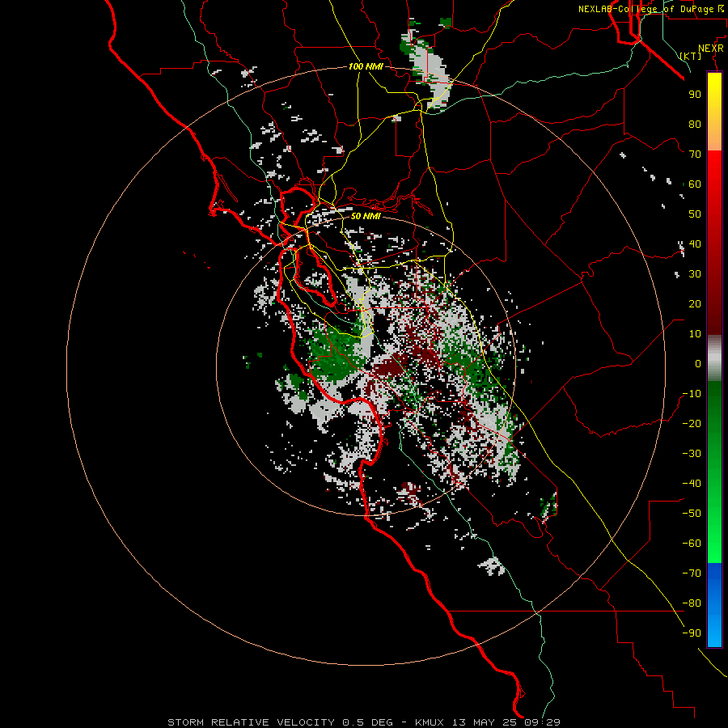The height and width of the screenshot is (728, 728).
Task: Click the -50 value on the velocity scale
Action: click(692, 514)
